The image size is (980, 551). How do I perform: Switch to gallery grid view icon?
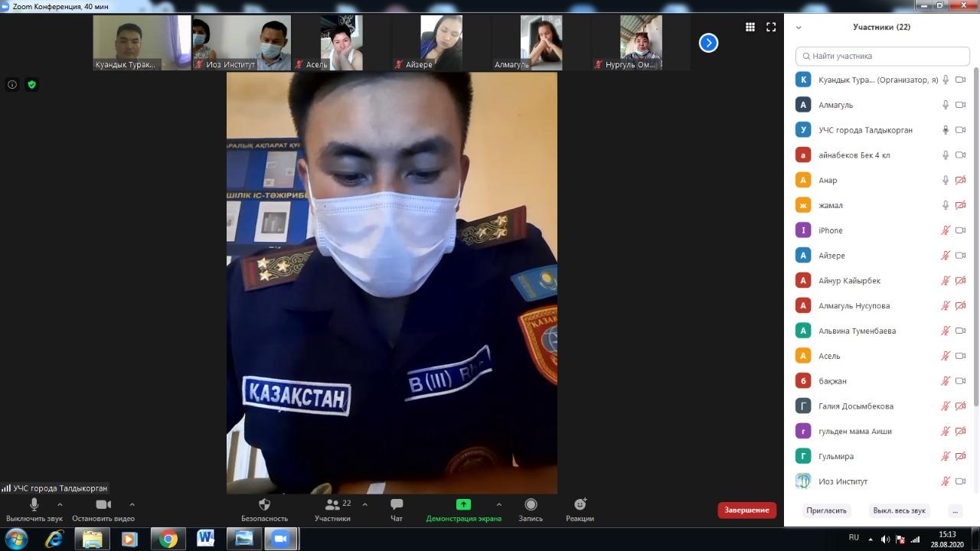click(750, 27)
